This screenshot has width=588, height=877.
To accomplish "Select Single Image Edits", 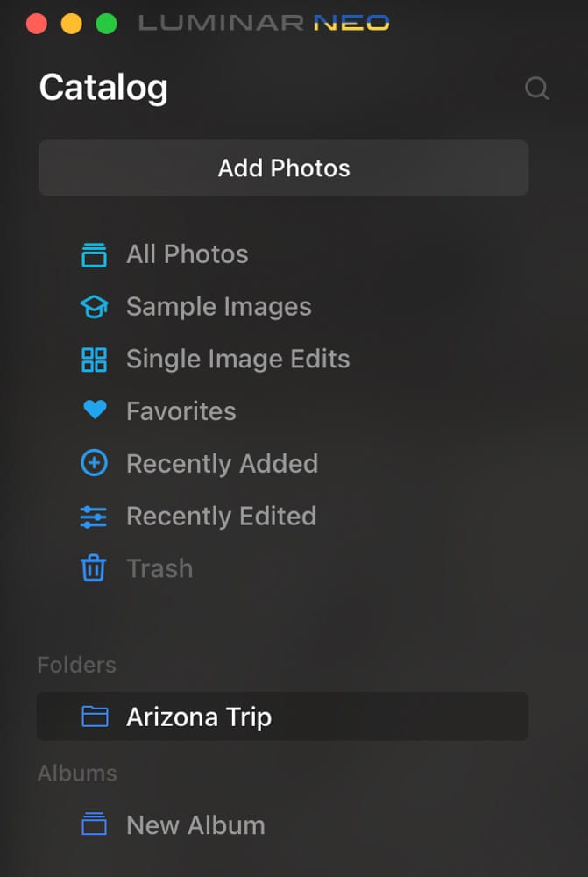I will tap(238, 359).
